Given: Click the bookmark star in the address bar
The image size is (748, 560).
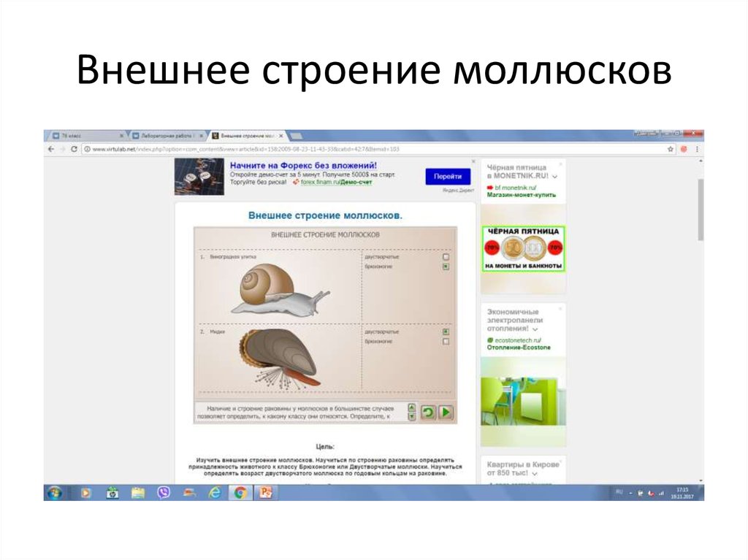Looking at the screenshot, I should (669, 147).
